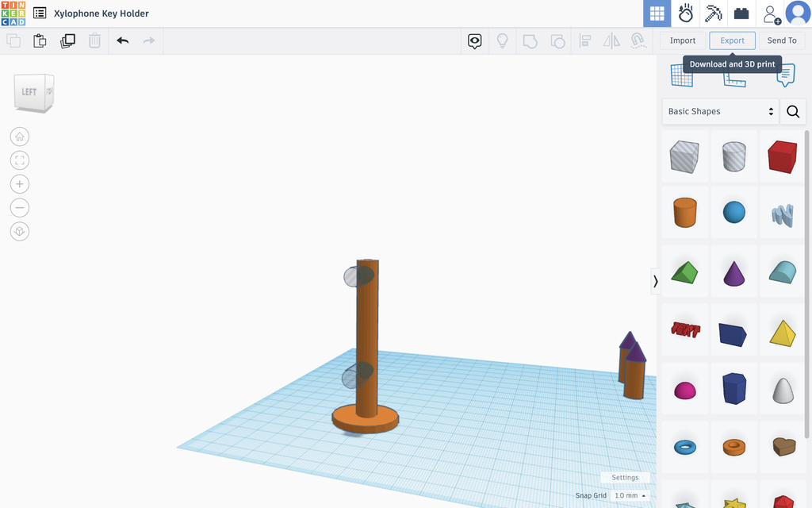Open the user profile avatar
Screen dimensions: 812x508
coord(798,13)
